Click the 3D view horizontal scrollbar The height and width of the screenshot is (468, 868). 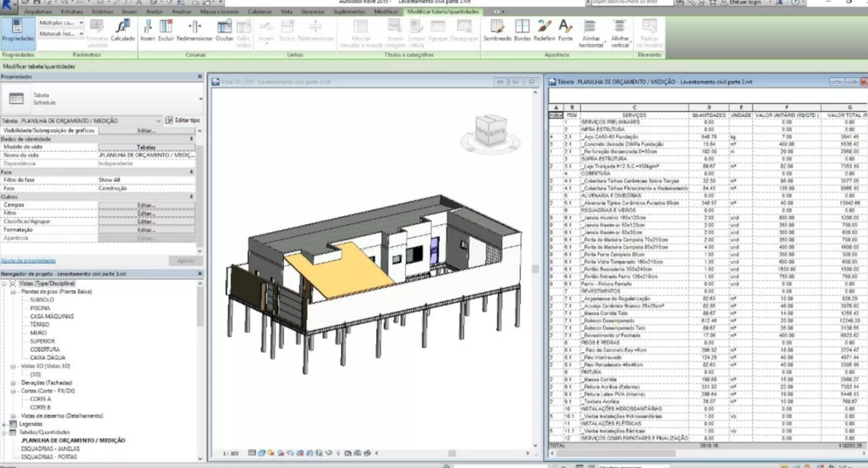(452, 453)
